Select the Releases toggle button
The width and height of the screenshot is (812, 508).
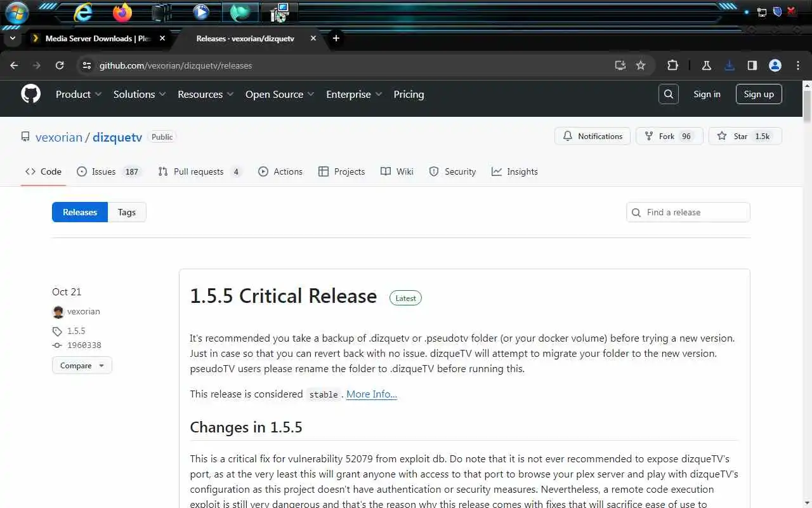(80, 212)
